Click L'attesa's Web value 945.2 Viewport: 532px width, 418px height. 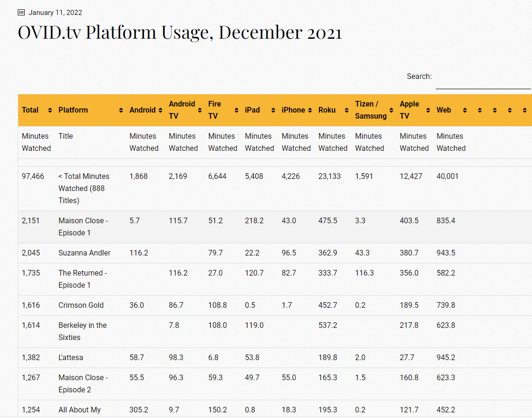(446, 357)
